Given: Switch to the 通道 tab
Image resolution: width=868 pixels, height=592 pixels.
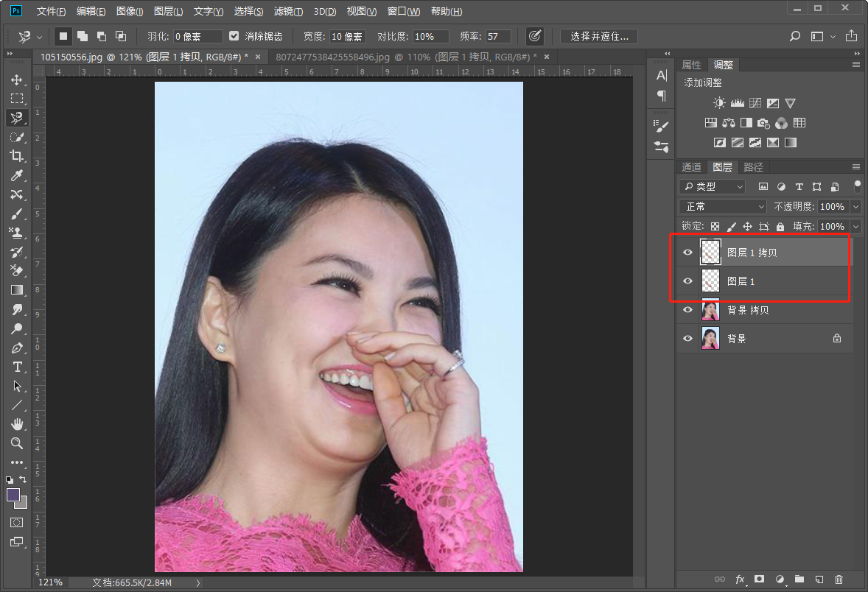Looking at the screenshot, I should coord(691,167).
